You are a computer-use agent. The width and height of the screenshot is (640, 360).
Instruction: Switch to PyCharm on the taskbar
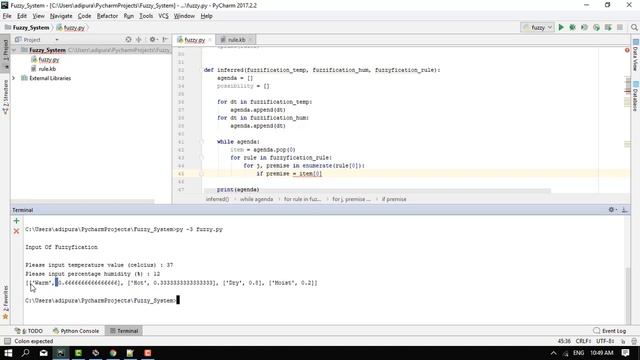61,353
